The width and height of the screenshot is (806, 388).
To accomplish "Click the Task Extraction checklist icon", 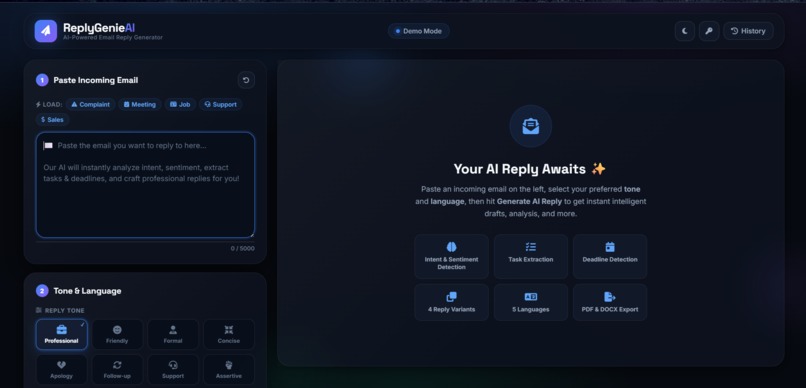I will tap(530, 247).
